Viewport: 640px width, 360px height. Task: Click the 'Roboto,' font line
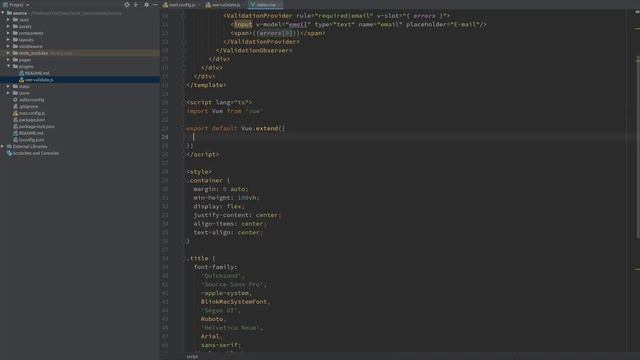coord(213,319)
